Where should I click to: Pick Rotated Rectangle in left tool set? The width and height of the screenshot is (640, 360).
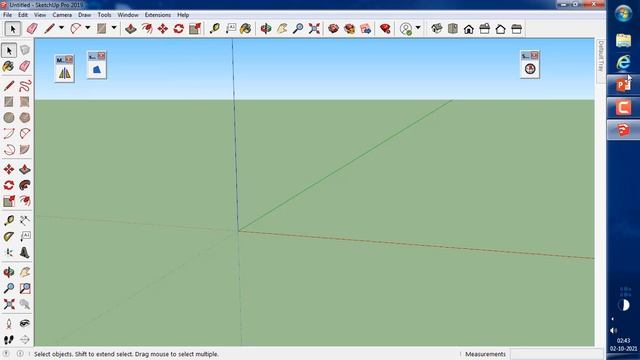[24, 102]
